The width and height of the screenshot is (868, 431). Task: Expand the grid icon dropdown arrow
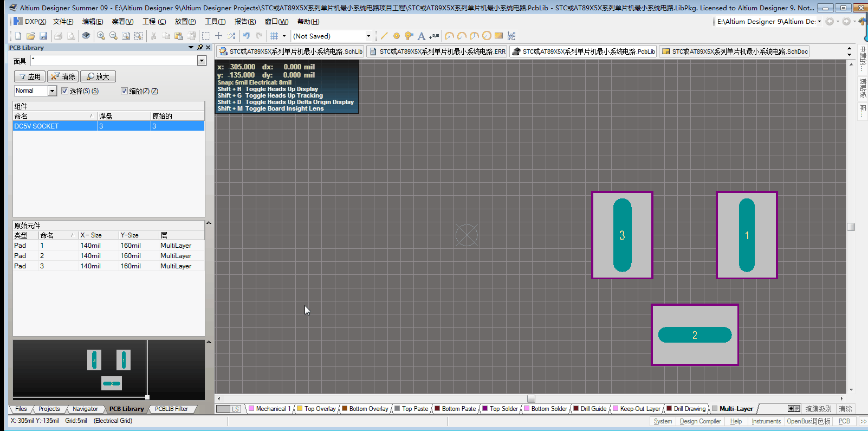pos(284,36)
